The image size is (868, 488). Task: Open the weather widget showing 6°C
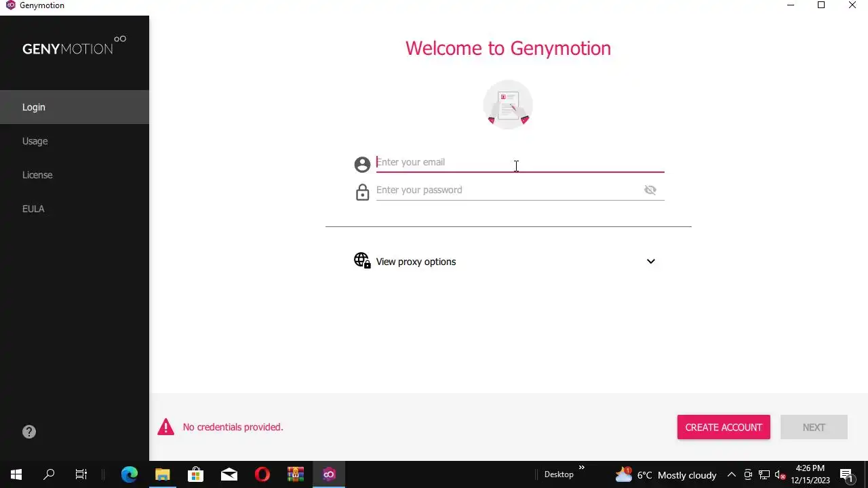pyautogui.click(x=666, y=474)
